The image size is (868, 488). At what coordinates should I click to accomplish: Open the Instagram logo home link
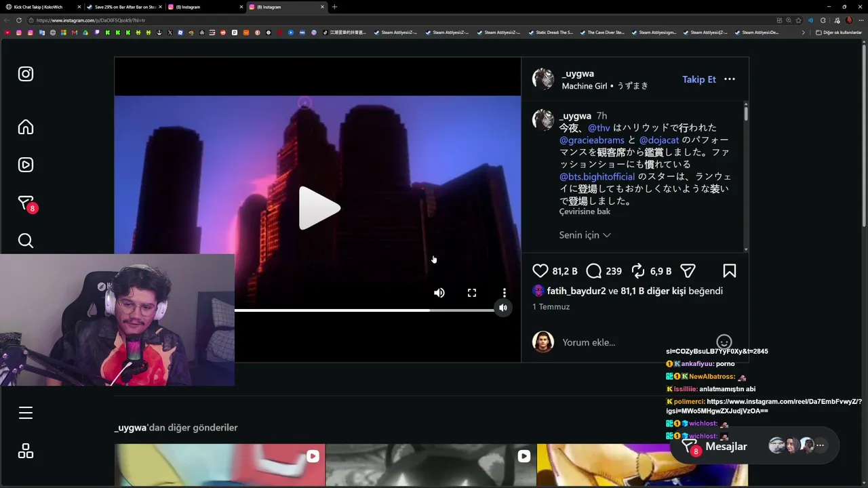click(x=26, y=74)
